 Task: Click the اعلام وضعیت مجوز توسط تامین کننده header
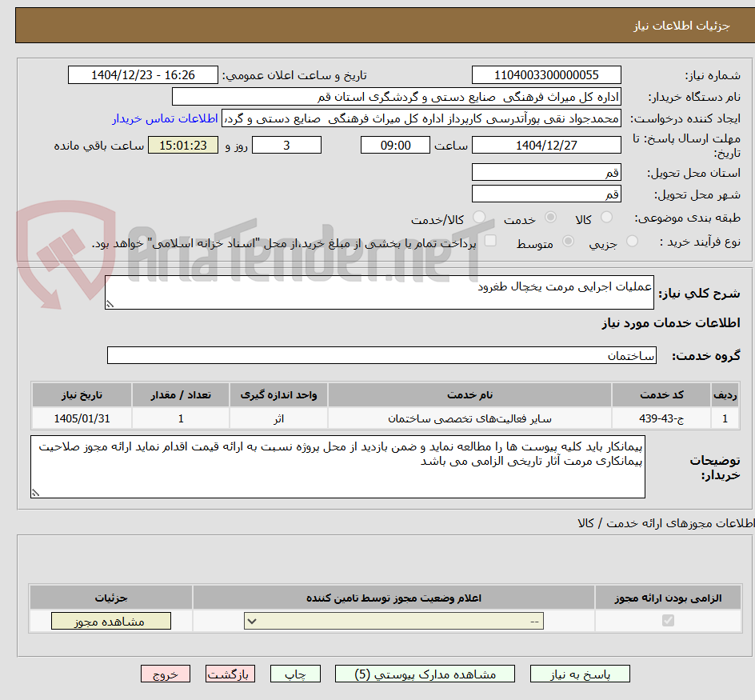pyautogui.click(x=393, y=598)
